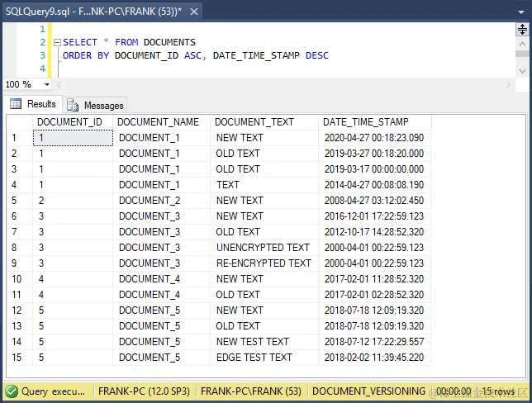Click the EDGE TEST TEXT cell
Image resolution: width=532 pixels, height=403 pixels.
click(264, 358)
